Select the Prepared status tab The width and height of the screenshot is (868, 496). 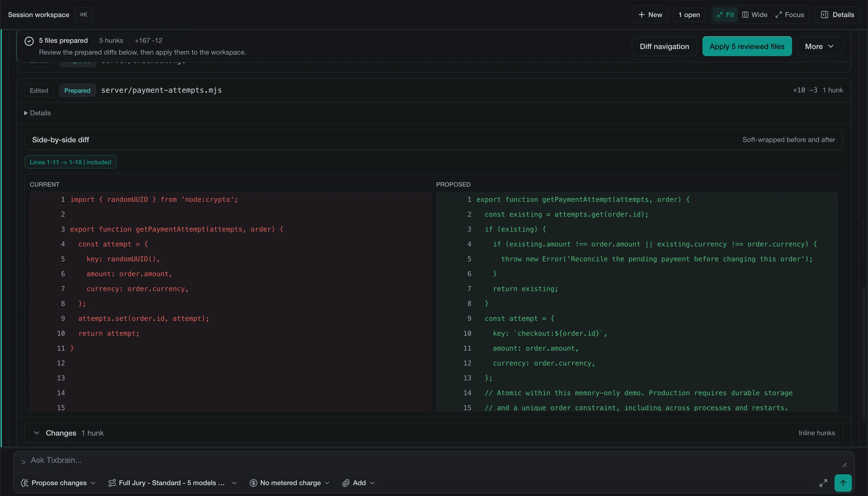tap(77, 90)
